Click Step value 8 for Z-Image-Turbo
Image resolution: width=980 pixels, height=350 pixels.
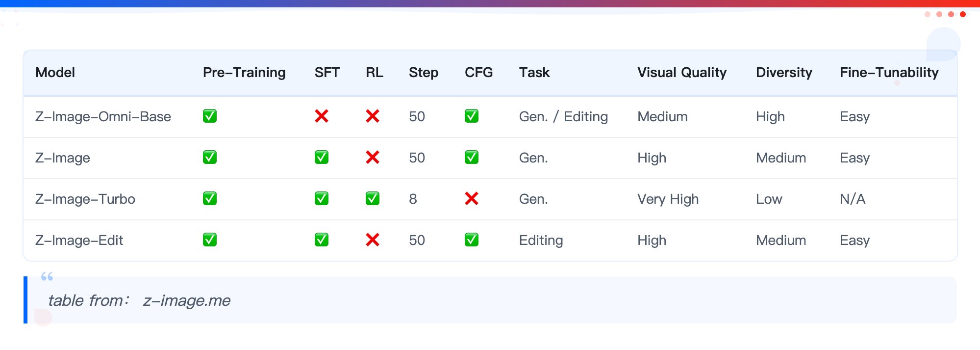coord(413,199)
